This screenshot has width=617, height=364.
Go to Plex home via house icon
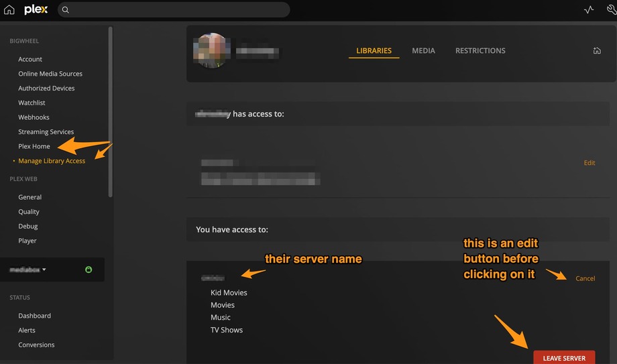[9, 9]
